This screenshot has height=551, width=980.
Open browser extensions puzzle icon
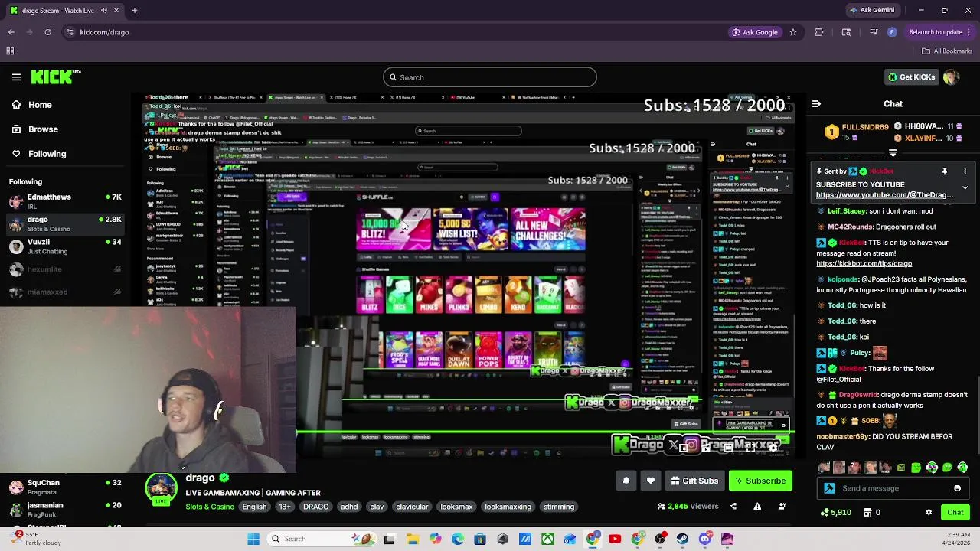(x=818, y=32)
